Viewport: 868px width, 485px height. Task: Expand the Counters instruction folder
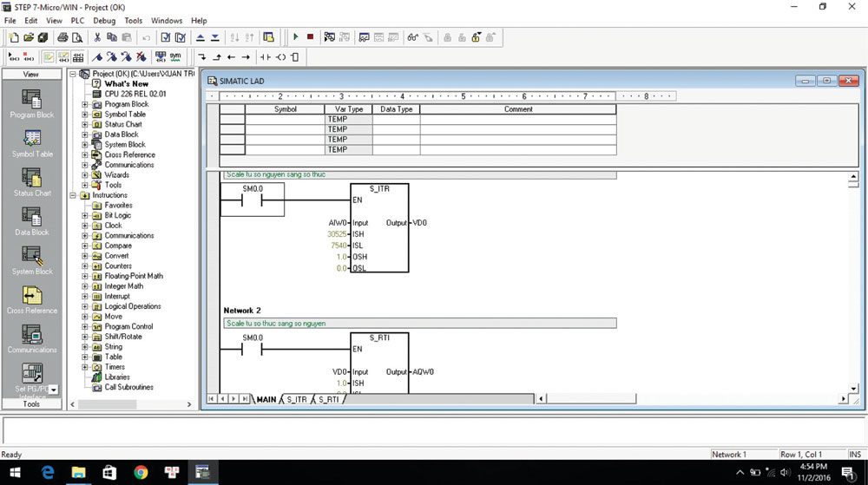point(85,266)
